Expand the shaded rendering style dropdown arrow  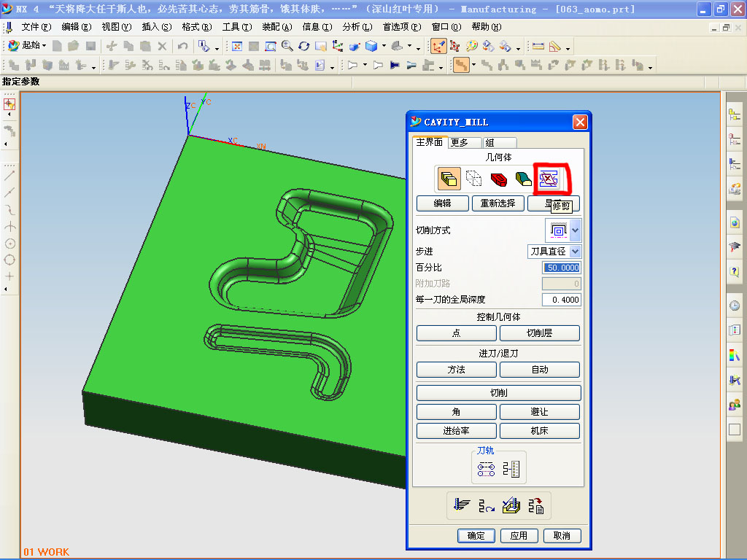coord(384,47)
